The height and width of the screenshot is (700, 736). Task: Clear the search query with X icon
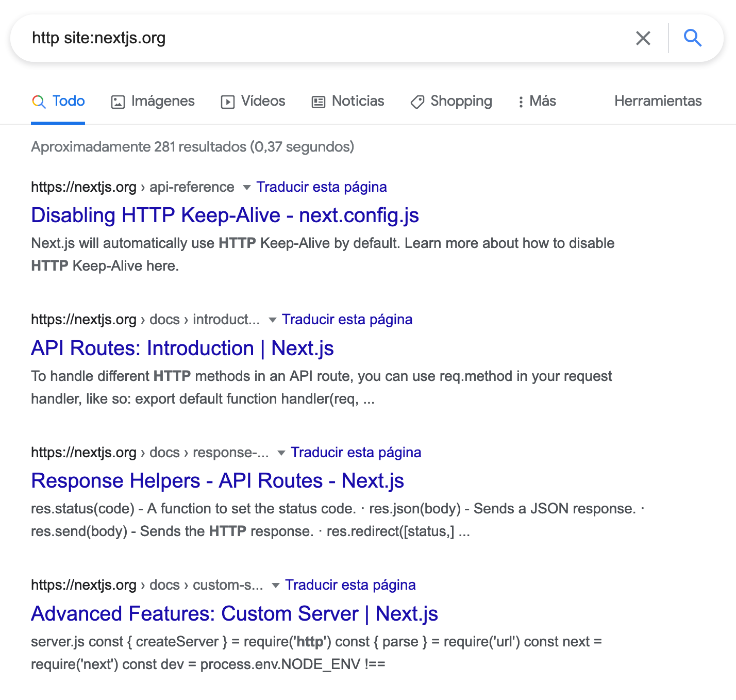pos(643,38)
